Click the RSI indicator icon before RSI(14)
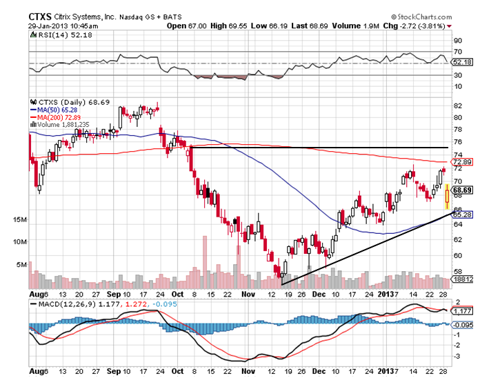Image resolution: width=480 pixels, height=378 pixels. pyautogui.click(x=33, y=35)
